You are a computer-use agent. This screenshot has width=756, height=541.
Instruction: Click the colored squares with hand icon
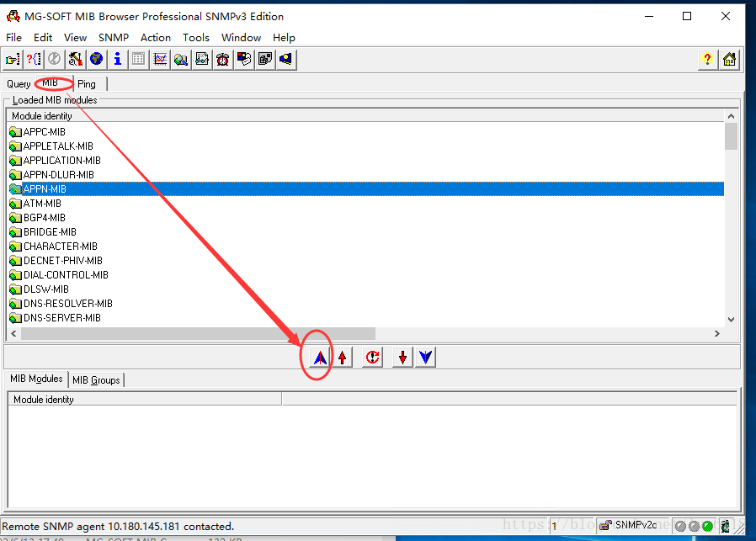(244, 59)
